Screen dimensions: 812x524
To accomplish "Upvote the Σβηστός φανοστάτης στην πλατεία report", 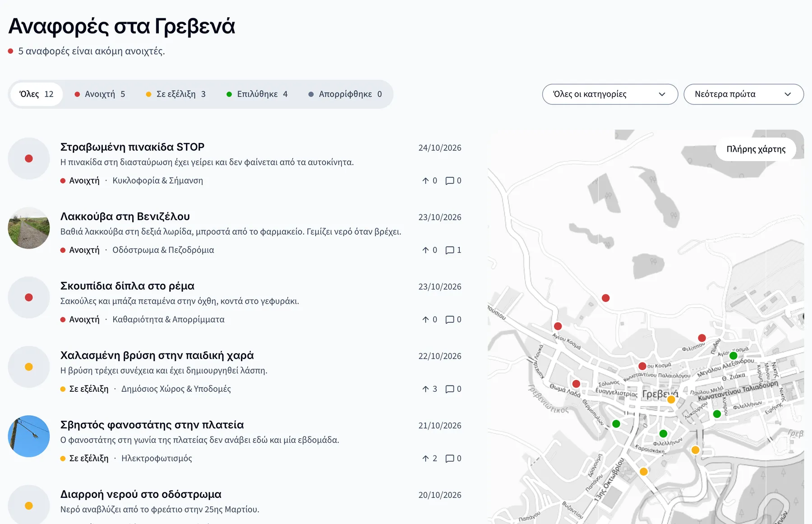I will (x=429, y=459).
